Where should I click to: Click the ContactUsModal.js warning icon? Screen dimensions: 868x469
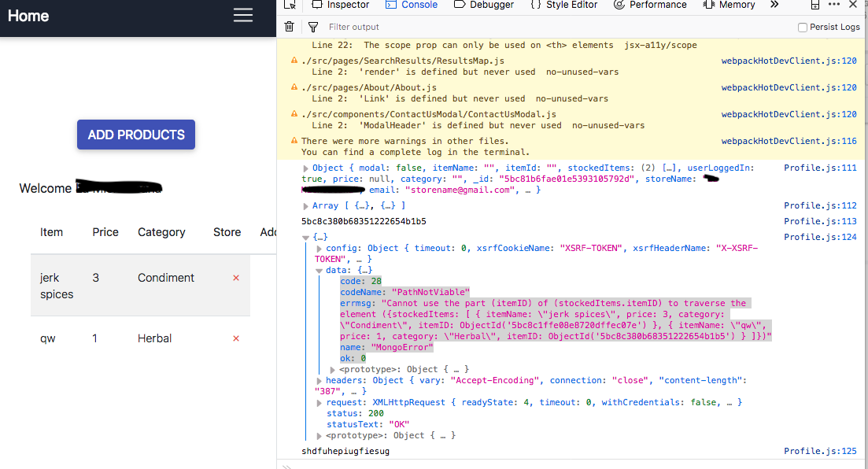(x=294, y=113)
